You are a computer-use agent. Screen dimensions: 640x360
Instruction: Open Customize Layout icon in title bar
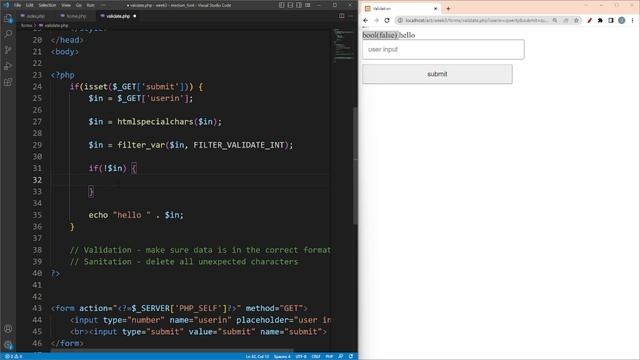(x=308, y=5)
